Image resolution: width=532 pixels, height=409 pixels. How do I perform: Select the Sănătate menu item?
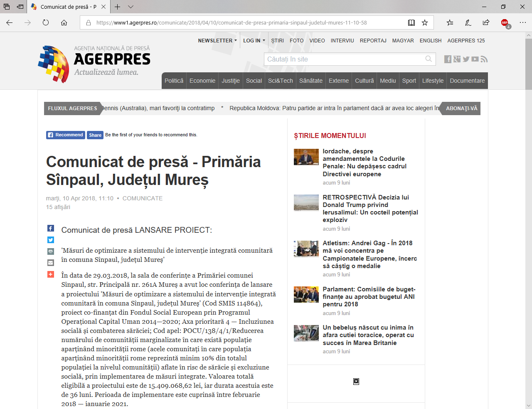pos(310,81)
